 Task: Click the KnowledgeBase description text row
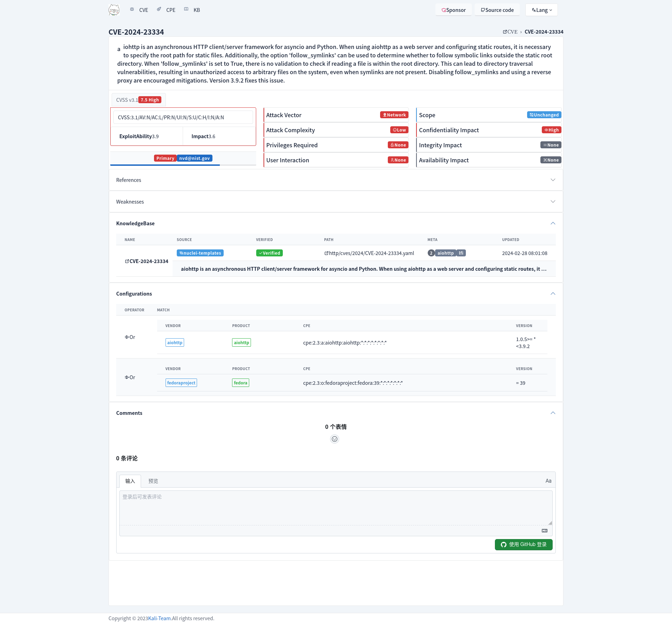(364, 269)
